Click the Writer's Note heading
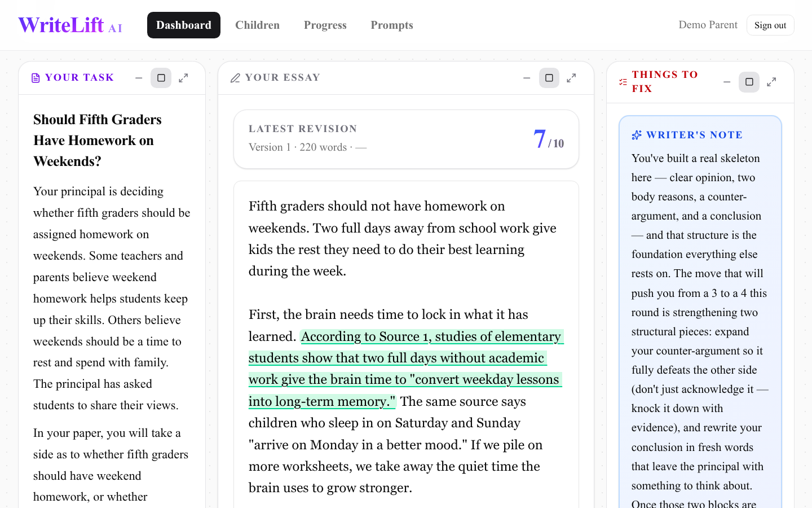 [694, 135]
